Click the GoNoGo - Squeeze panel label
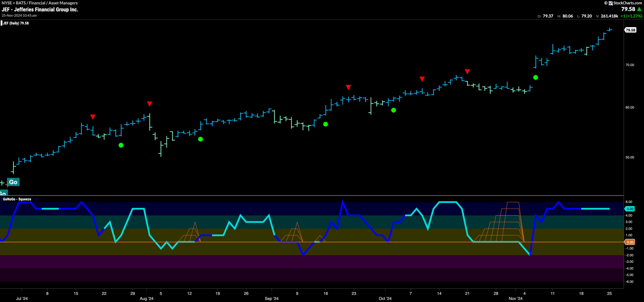 [x=17, y=199]
